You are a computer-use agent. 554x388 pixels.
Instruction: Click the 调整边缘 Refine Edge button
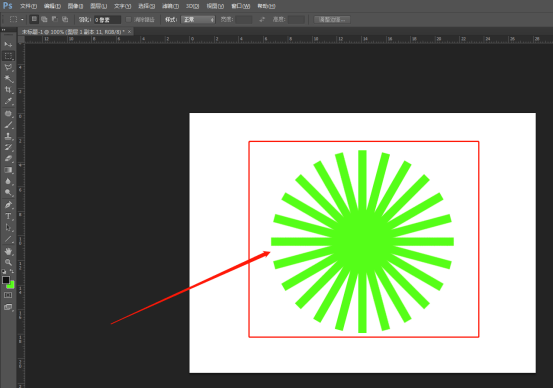click(332, 19)
